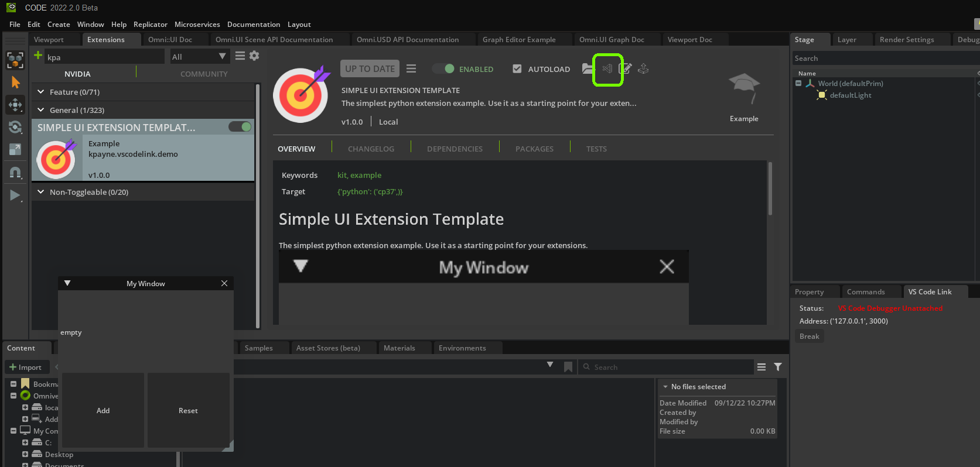Open the Content browser options hamburger icon
The width and height of the screenshot is (980, 467).
(762, 367)
